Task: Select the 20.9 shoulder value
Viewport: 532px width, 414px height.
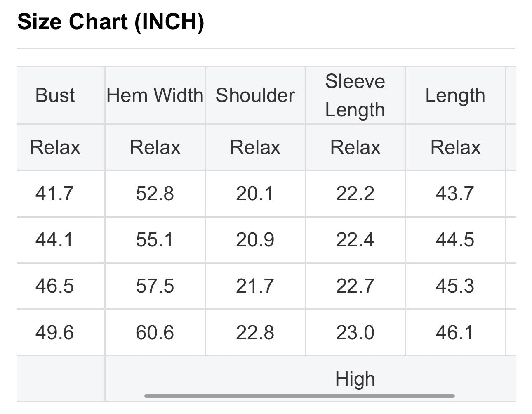Action: pyautogui.click(x=255, y=240)
